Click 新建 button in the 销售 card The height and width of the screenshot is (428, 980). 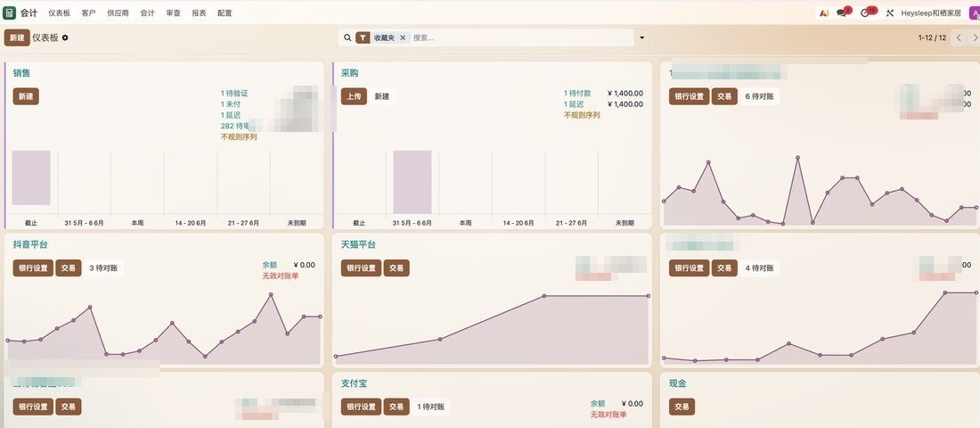point(26,96)
